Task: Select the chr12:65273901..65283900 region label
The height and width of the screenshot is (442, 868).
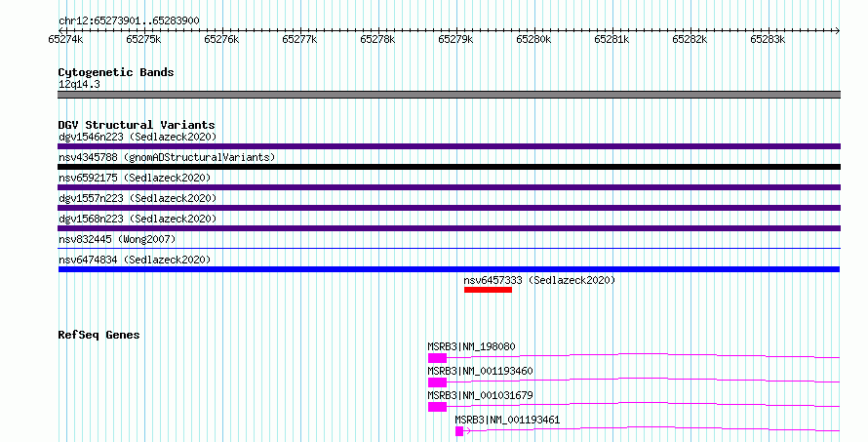Action: (x=129, y=21)
